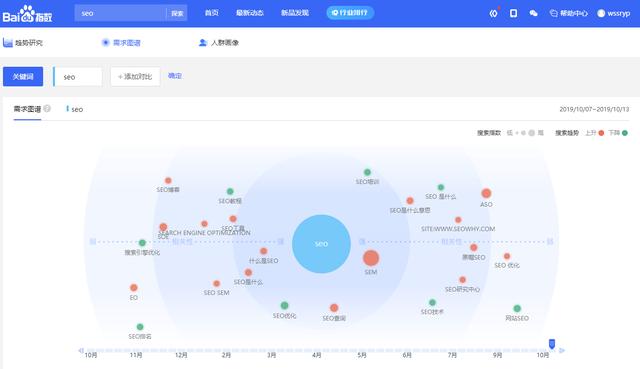
Task: Click the blue timeline slider handle
Action: click(x=552, y=344)
